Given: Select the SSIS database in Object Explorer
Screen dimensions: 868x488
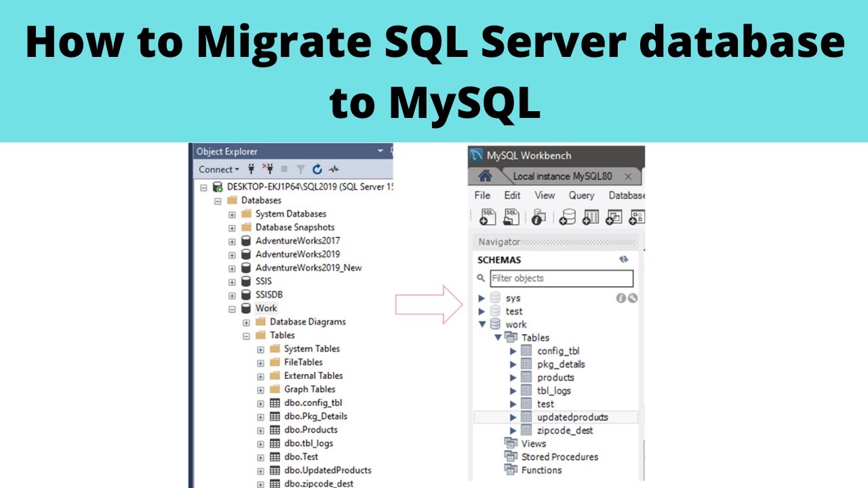Looking at the screenshot, I should tap(263, 281).
